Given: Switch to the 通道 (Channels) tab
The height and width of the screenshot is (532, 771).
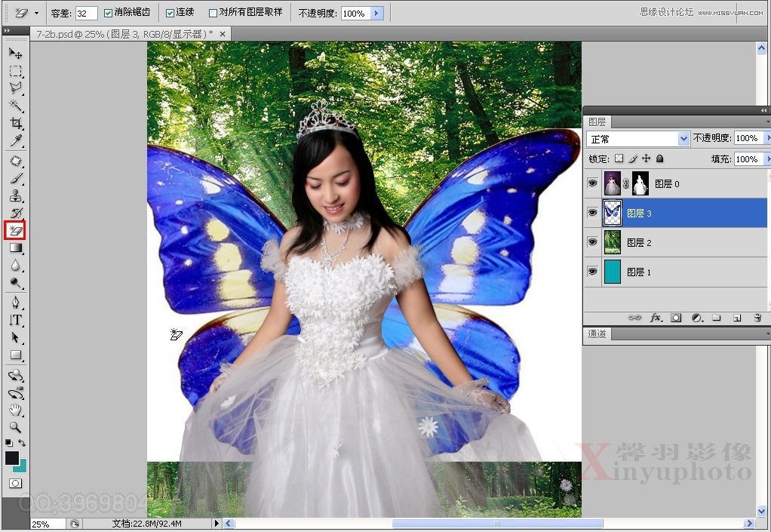Looking at the screenshot, I should [597, 334].
